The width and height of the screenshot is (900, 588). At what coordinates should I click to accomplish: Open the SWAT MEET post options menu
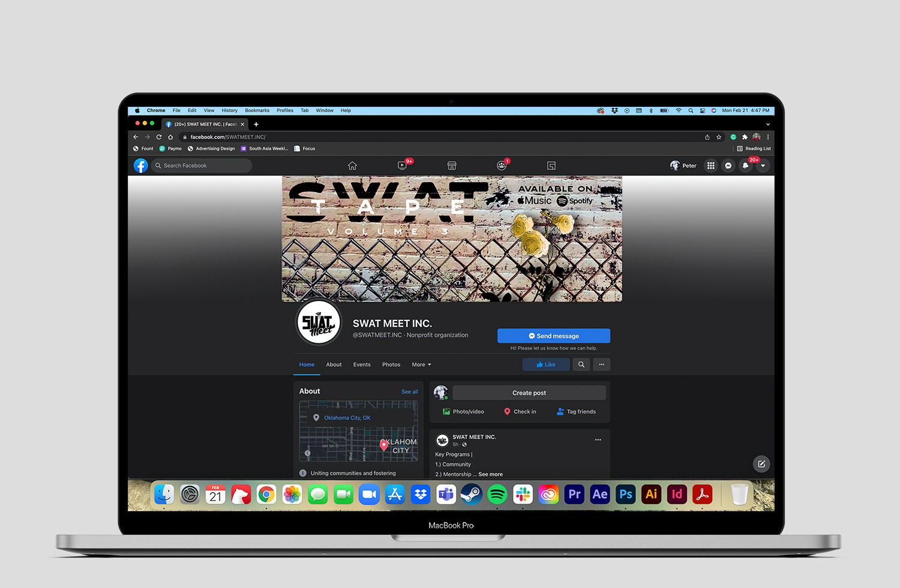(x=598, y=440)
